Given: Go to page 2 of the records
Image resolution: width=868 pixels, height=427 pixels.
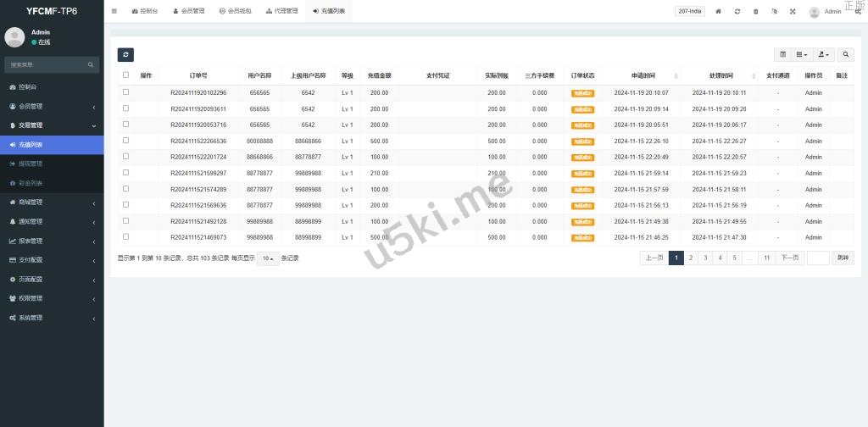Looking at the screenshot, I should (x=691, y=258).
